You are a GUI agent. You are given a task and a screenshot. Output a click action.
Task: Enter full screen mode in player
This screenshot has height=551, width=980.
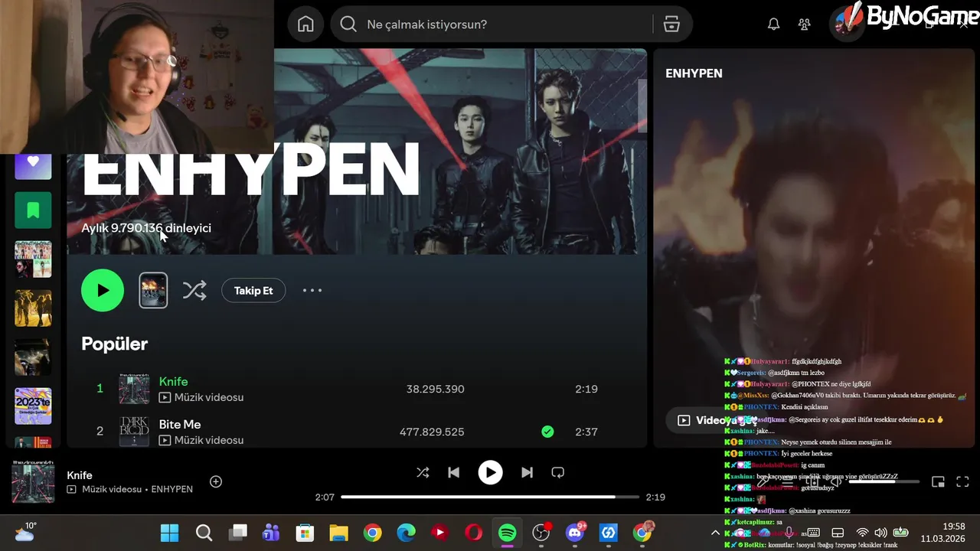(x=963, y=481)
